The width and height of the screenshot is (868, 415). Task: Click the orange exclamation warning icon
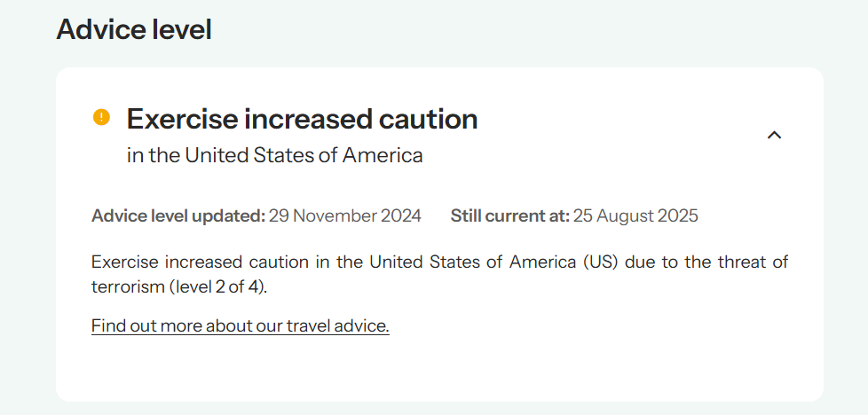click(101, 117)
